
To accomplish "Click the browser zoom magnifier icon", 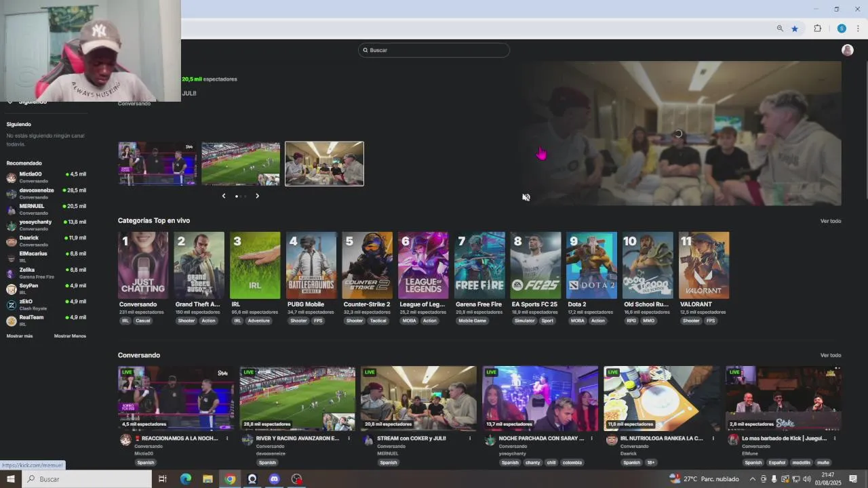I will click(780, 28).
